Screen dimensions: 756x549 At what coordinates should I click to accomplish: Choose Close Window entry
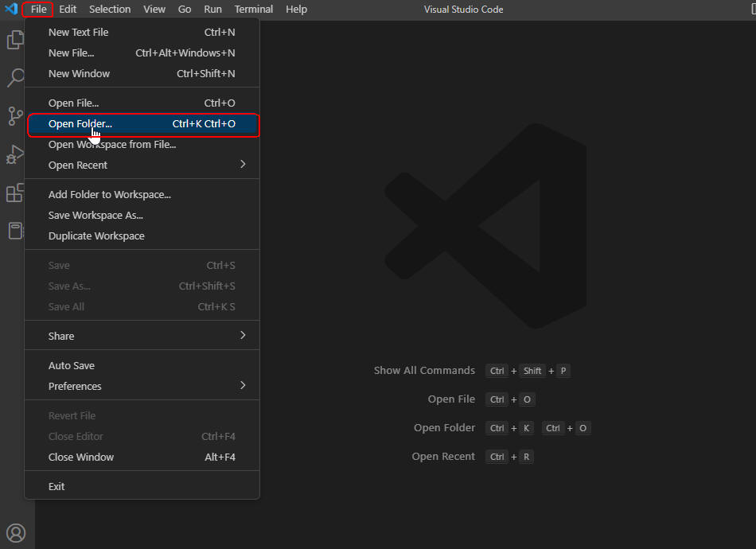[142, 457]
